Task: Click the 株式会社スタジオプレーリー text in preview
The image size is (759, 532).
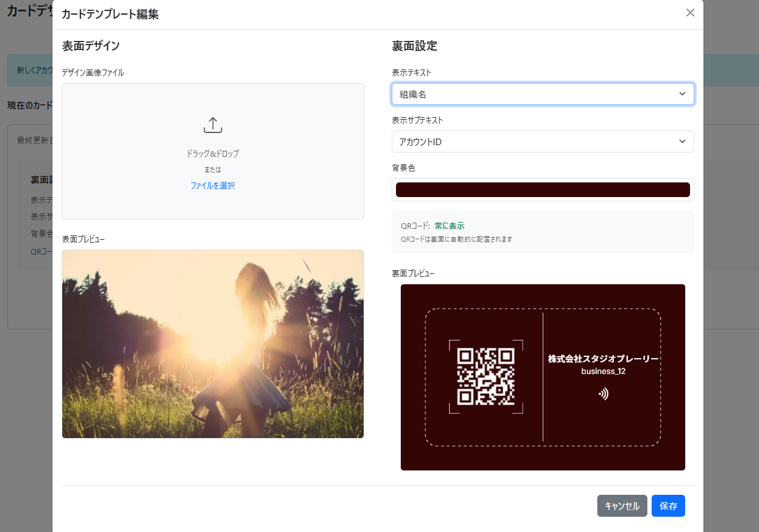Action: click(603, 359)
